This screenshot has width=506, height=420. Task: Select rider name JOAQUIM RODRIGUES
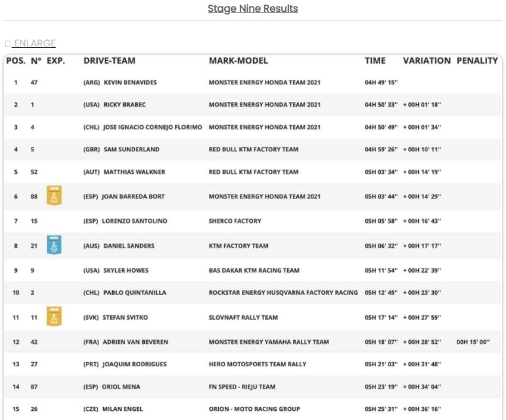134,364
